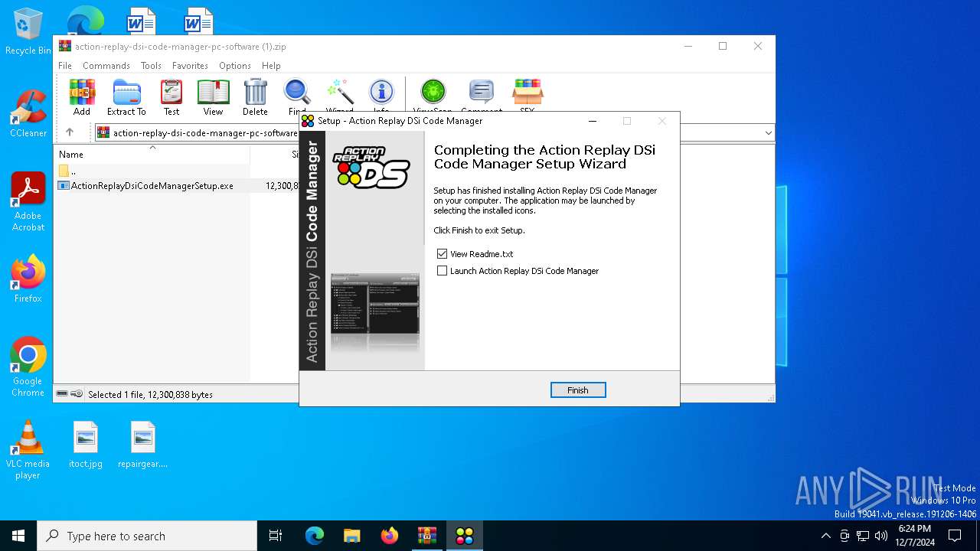Open the Firefox desktop shortcut

[28, 279]
